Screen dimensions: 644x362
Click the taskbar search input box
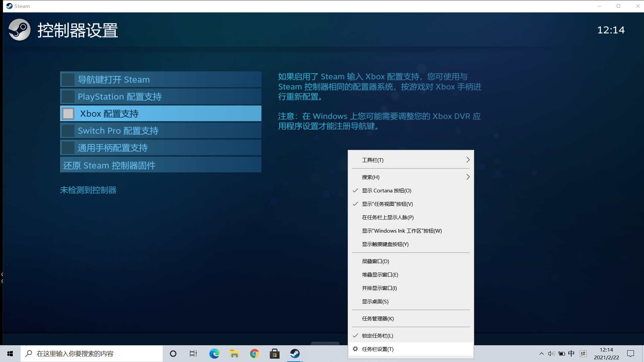click(92, 354)
